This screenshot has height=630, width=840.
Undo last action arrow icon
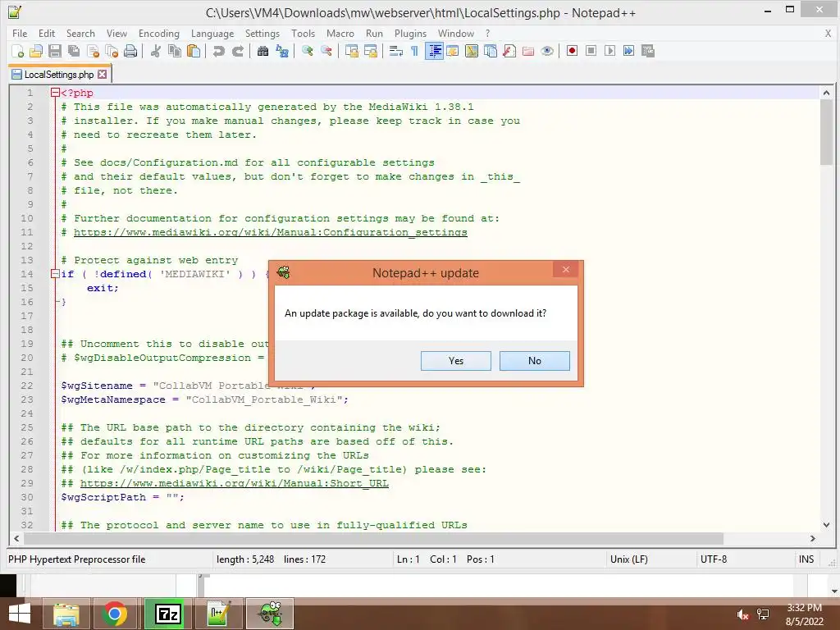218,51
